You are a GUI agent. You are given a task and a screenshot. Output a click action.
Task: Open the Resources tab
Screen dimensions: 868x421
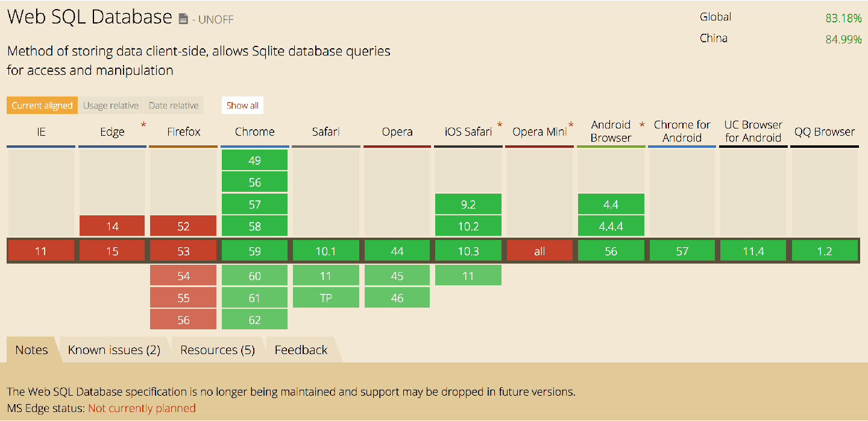[218, 349]
